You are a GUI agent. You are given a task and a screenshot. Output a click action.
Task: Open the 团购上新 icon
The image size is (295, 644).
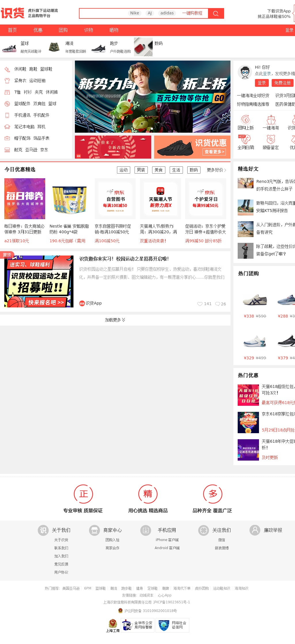click(x=245, y=120)
